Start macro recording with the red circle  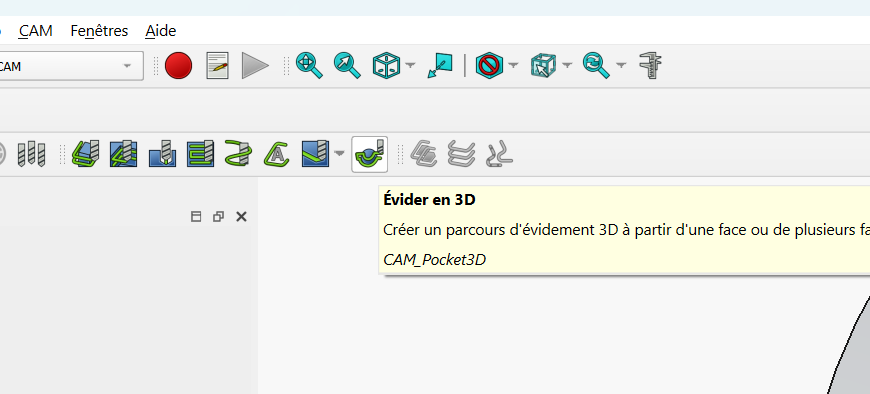178,65
